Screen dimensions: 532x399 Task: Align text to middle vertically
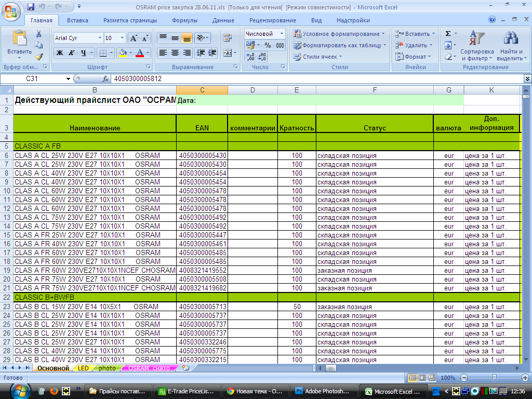175,38
